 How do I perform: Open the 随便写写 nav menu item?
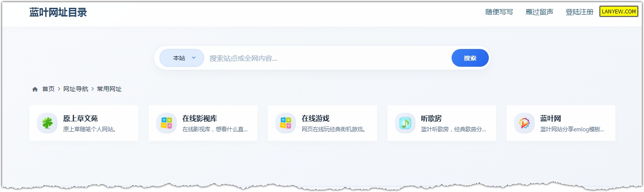pos(499,12)
